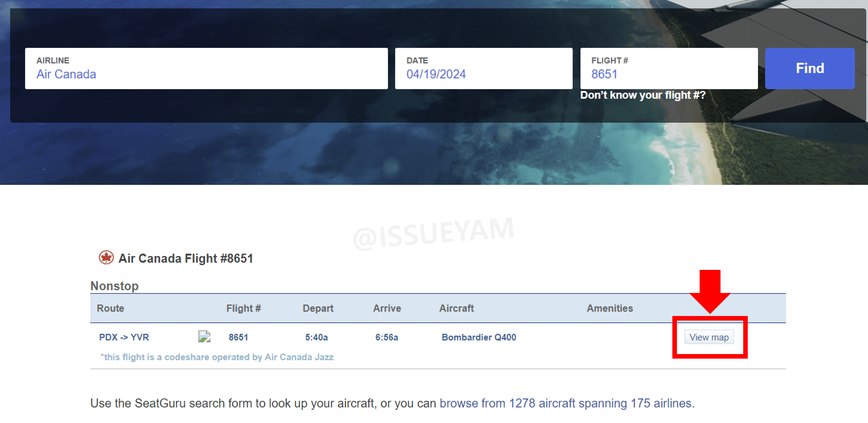The height and width of the screenshot is (423, 868).
Task: Open the PDX -> YVR route link
Action: [x=124, y=337]
